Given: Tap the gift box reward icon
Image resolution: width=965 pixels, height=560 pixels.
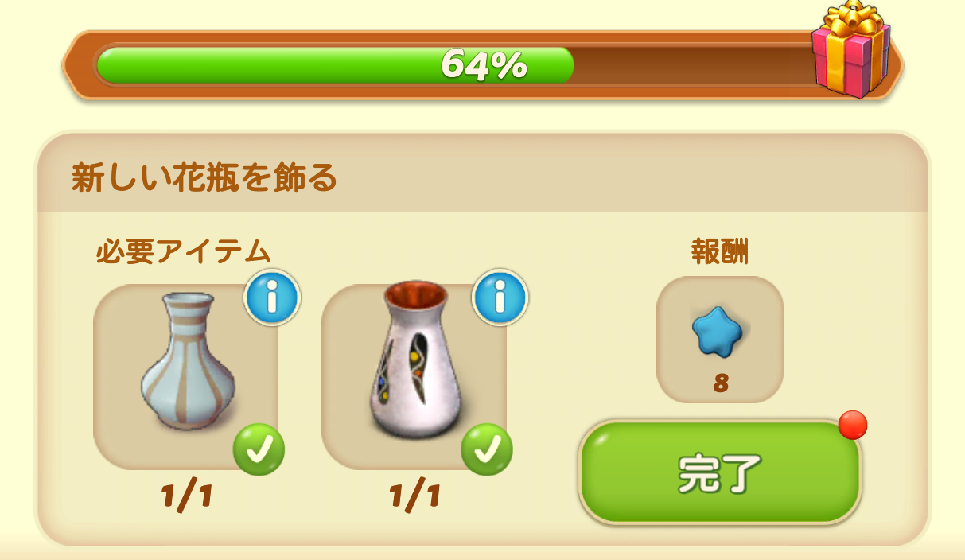Looking at the screenshot, I should tap(850, 49).
